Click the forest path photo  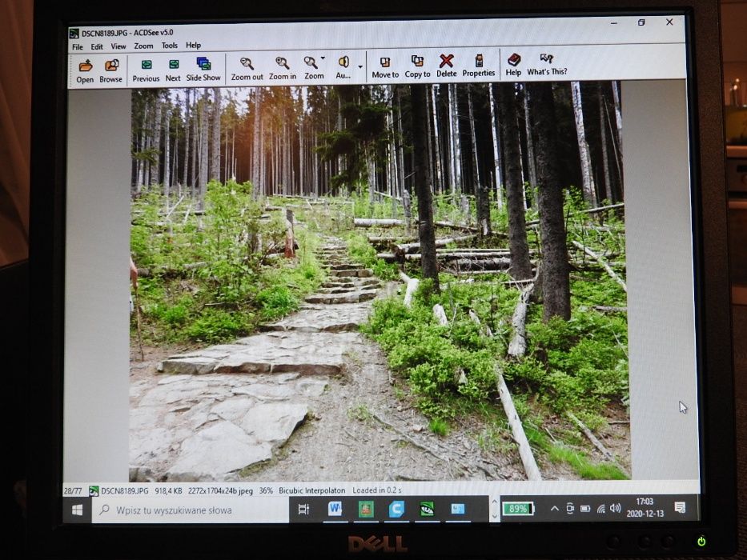(x=380, y=282)
